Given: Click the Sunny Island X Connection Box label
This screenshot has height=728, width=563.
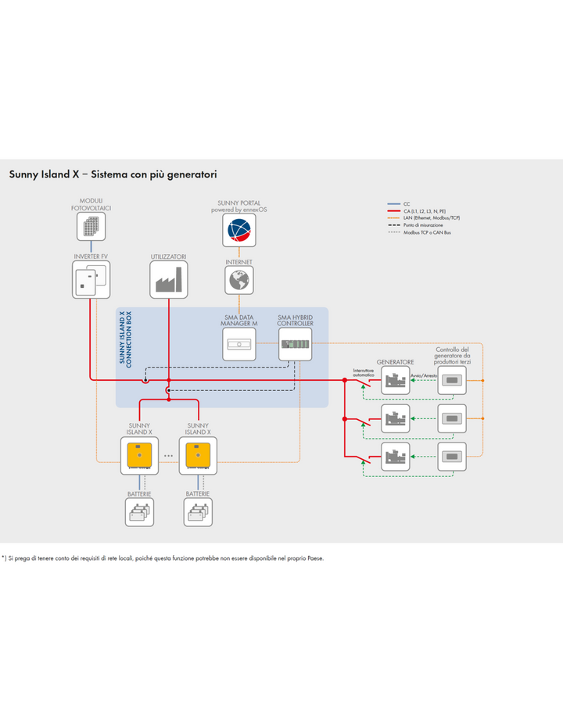Looking at the screenshot, I should tap(125, 339).
